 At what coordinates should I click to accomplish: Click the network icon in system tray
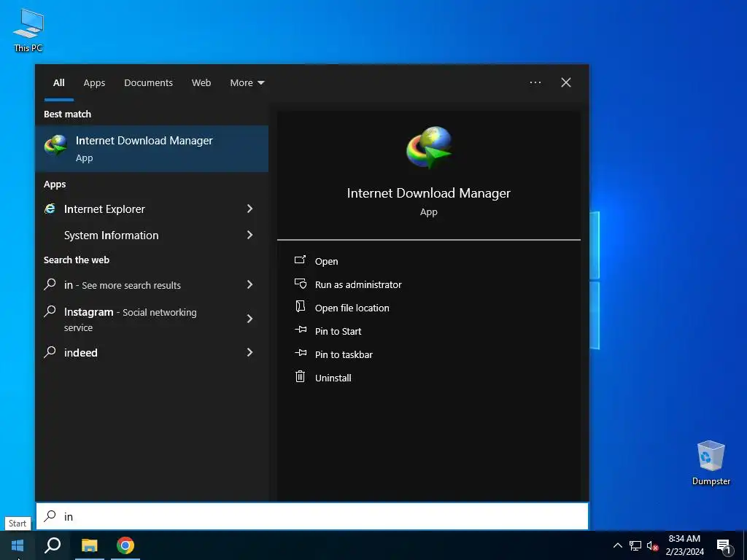point(635,545)
